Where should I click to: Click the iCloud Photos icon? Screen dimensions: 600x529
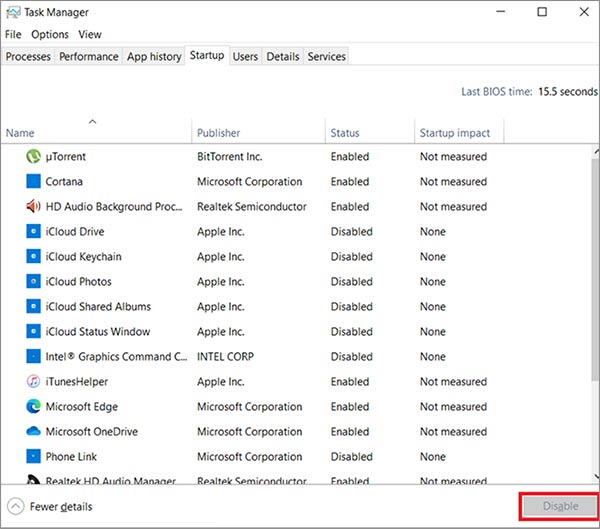(x=33, y=281)
